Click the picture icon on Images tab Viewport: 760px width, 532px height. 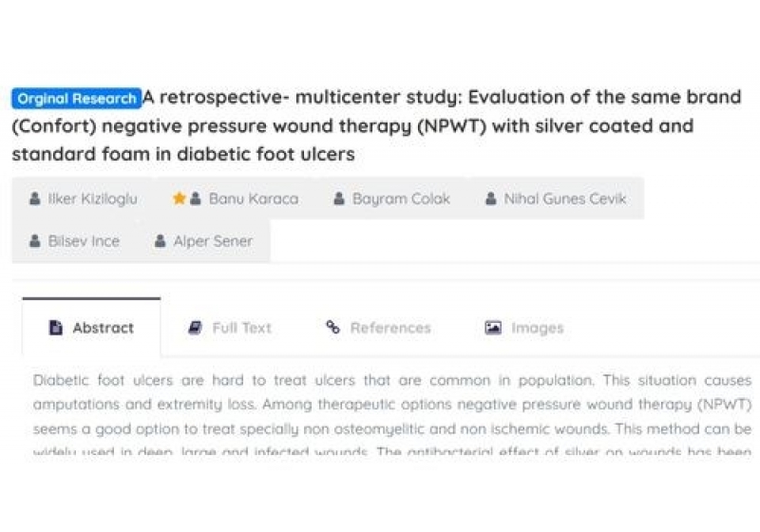coord(492,328)
